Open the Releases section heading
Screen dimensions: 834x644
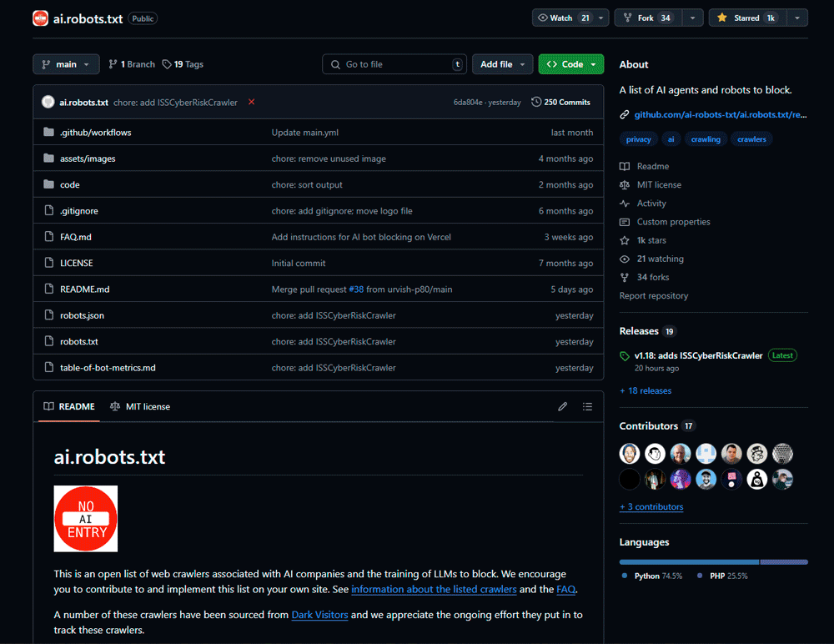(x=639, y=331)
